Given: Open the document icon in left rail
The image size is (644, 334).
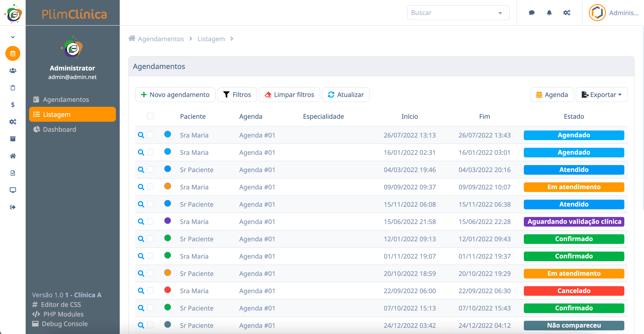Looking at the screenshot, I should [x=13, y=173].
